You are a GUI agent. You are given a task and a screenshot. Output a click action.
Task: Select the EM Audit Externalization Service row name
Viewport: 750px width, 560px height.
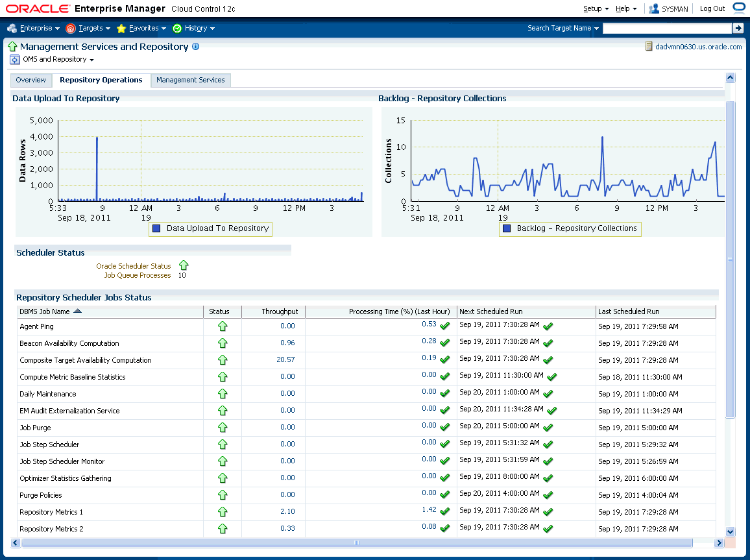pyautogui.click(x=70, y=411)
